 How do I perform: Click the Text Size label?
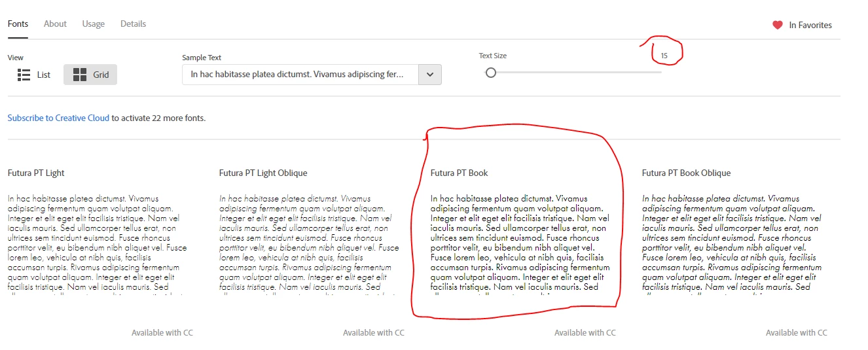pyautogui.click(x=493, y=56)
